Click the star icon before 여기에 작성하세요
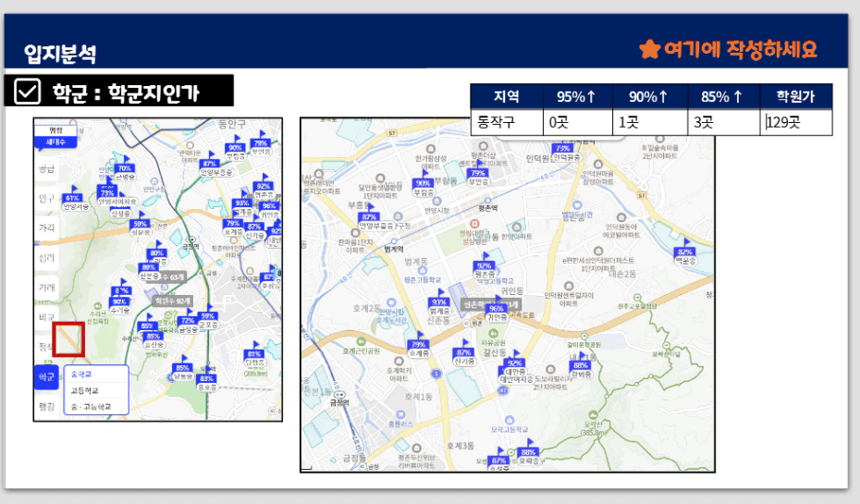 tap(650, 49)
